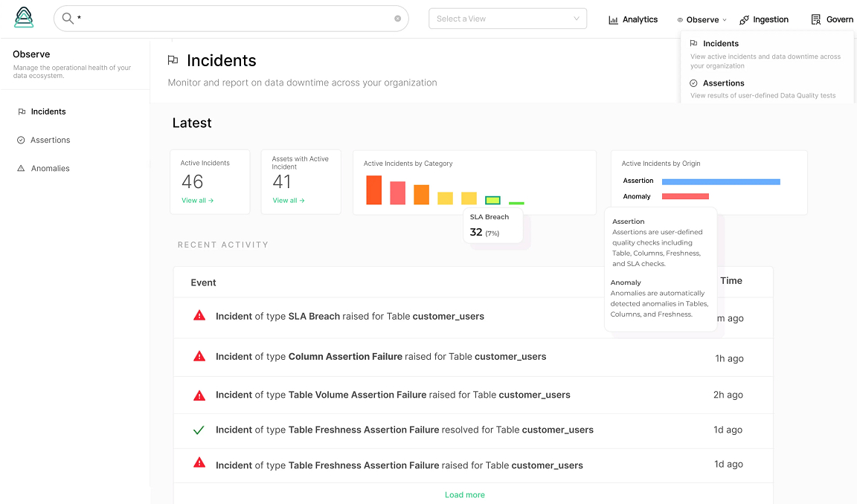
Task: Click the Govern icon in top navigation
Action: pos(816,20)
